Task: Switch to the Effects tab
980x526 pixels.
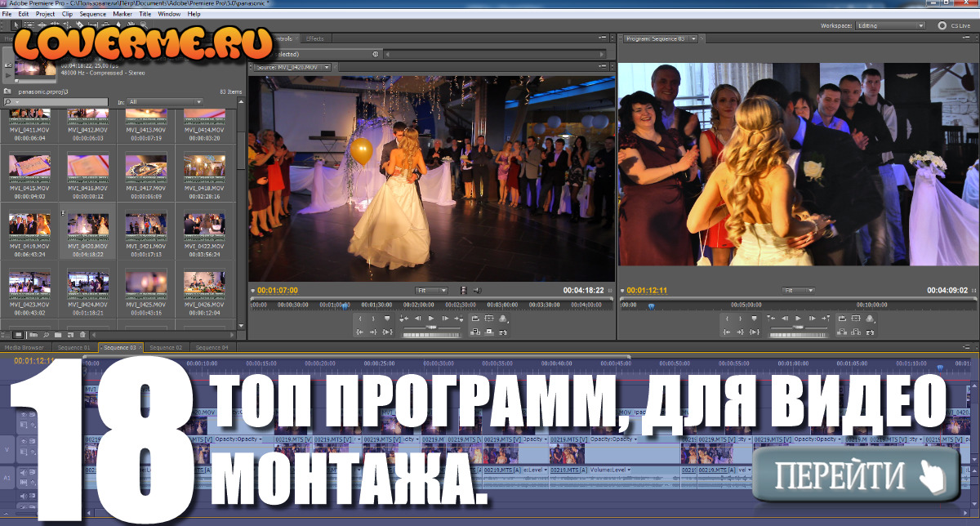Action: 314,38
